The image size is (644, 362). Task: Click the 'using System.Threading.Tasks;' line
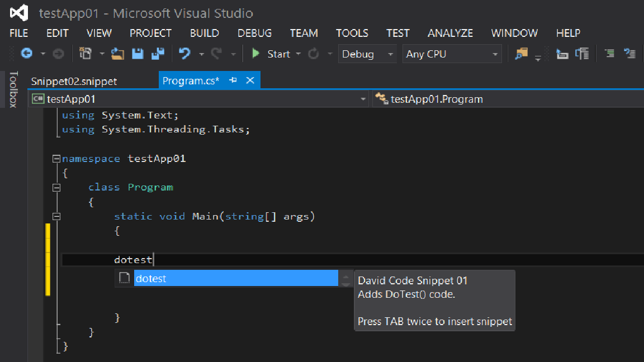pos(156,130)
